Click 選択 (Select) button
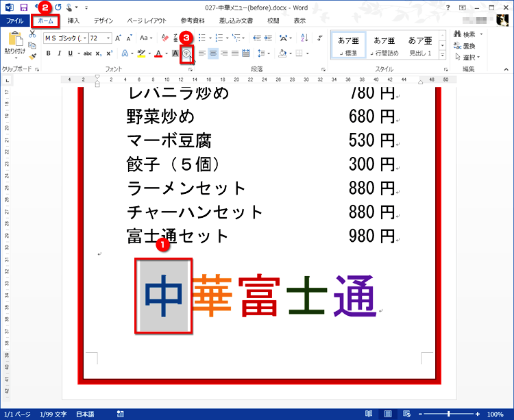The width and height of the screenshot is (514, 420). coord(467,58)
